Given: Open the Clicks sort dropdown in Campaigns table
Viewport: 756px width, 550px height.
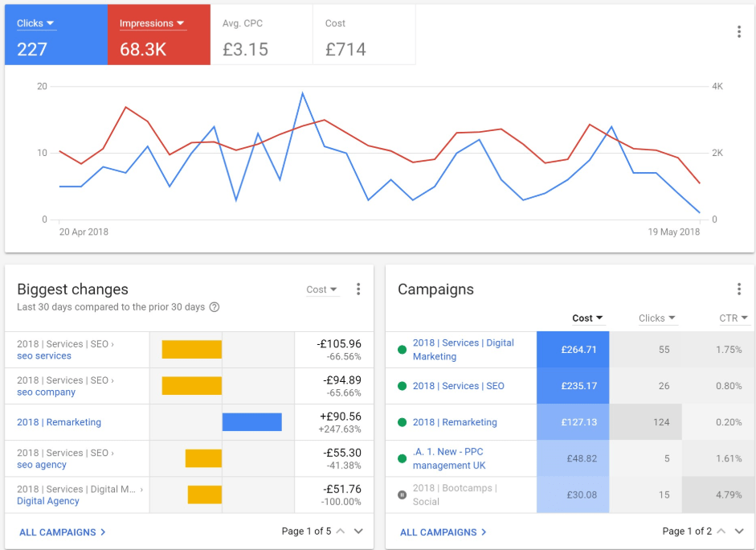Looking at the screenshot, I should tap(657, 318).
